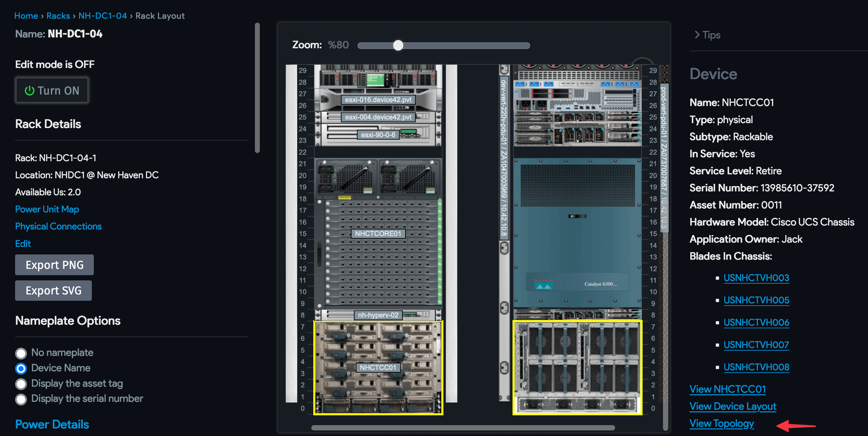868x436 pixels.
Task: Turn ON edit mode
Action: [x=52, y=90]
